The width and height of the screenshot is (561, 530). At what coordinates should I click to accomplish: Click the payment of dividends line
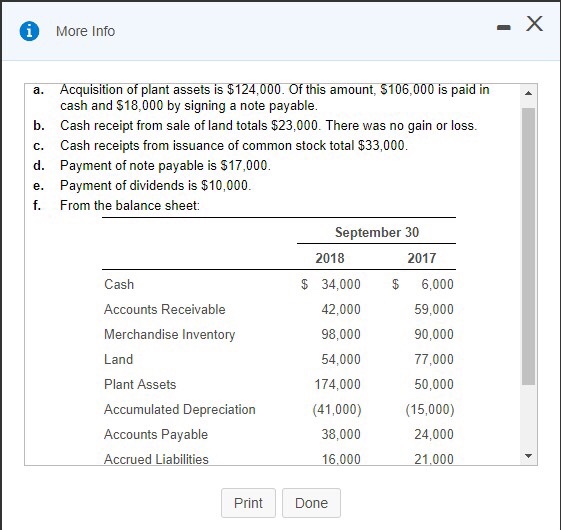click(x=155, y=186)
